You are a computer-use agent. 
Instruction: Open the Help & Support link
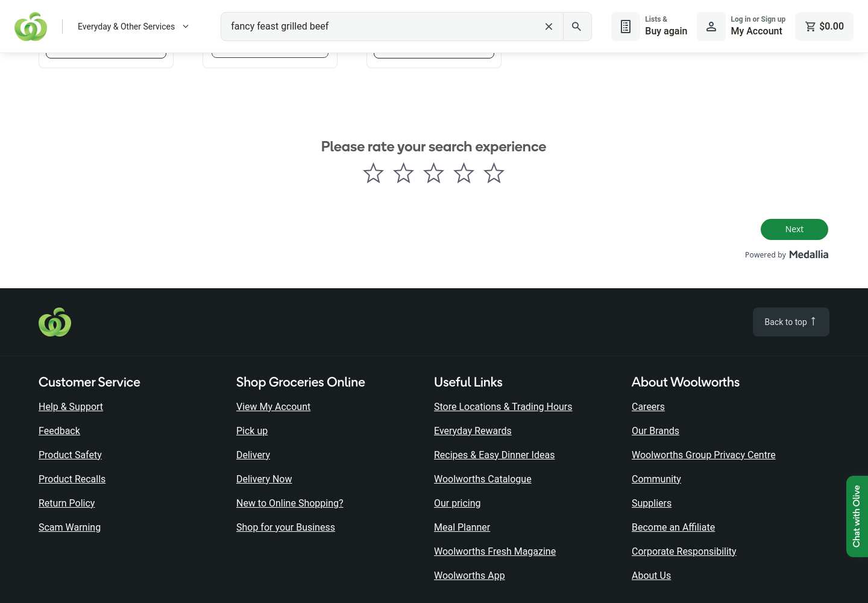click(x=71, y=406)
